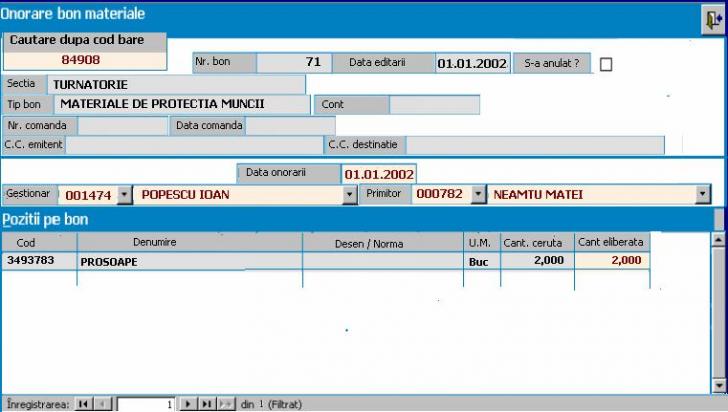The height and width of the screenshot is (412, 728).
Task: Go to previous record in navigator
Action: tap(103, 404)
